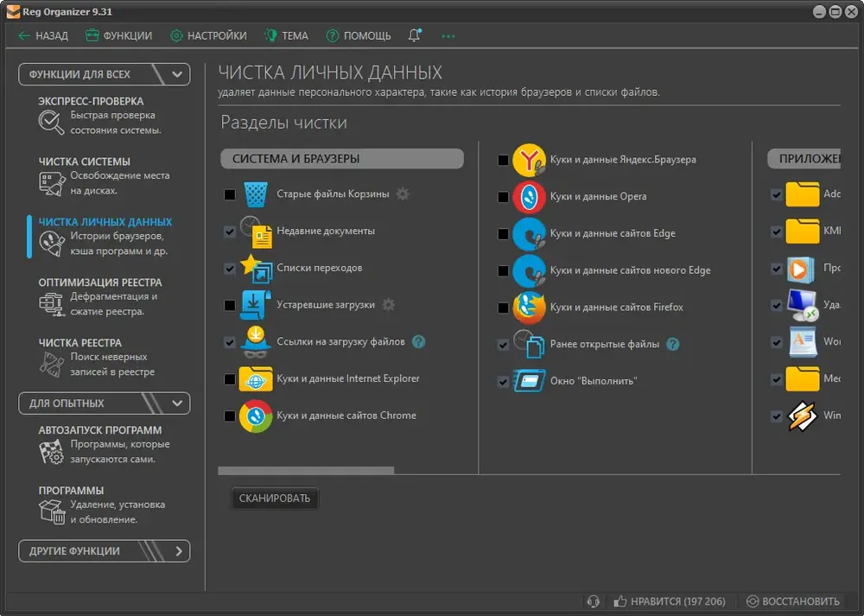Click the horizontal scrollbar under cleaning sections
The width and height of the screenshot is (864, 616).
pyautogui.click(x=306, y=471)
